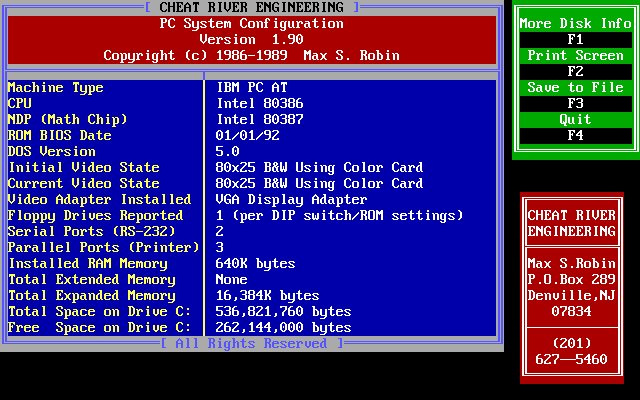Click the P.O.Box 289 address line
The width and height of the screenshot is (640, 400).
571,280
